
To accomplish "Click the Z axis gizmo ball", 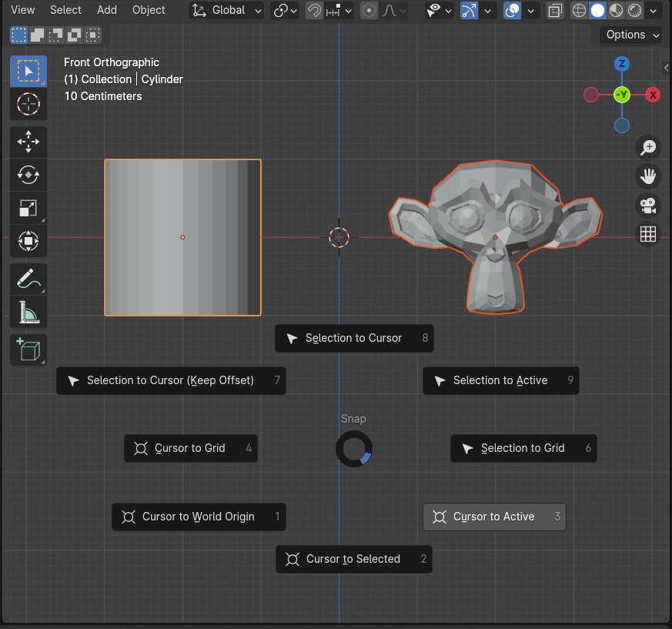I will [622, 65].
